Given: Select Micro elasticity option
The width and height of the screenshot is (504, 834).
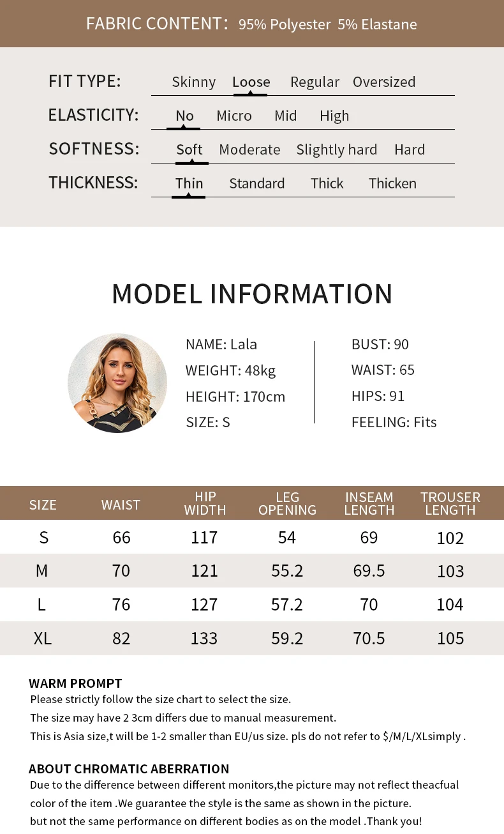Looking at the screenshot, I should (x=234, y=116).
